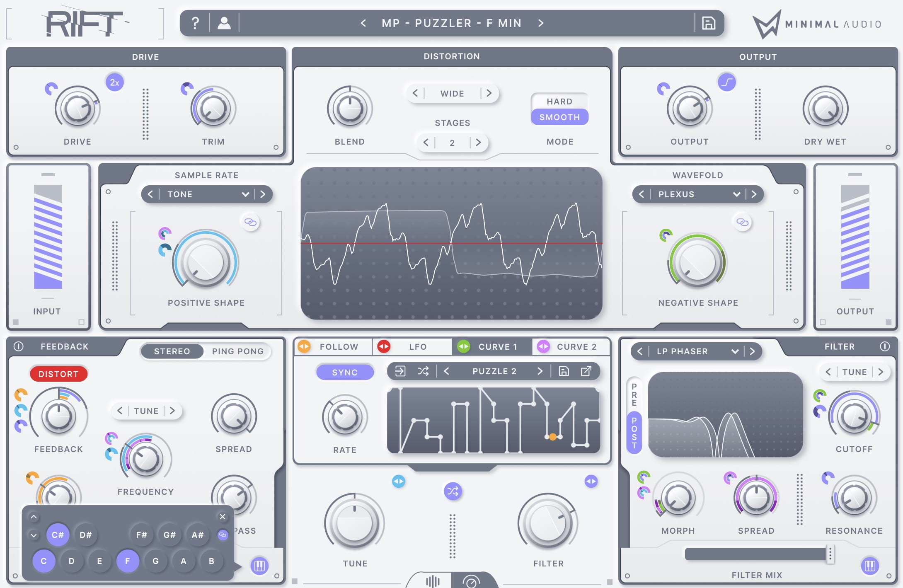Click the curve editor orange node

point(553,437)
